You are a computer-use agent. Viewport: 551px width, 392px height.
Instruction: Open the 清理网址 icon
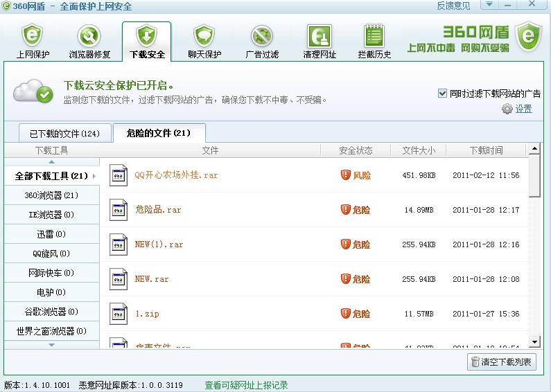320,36
